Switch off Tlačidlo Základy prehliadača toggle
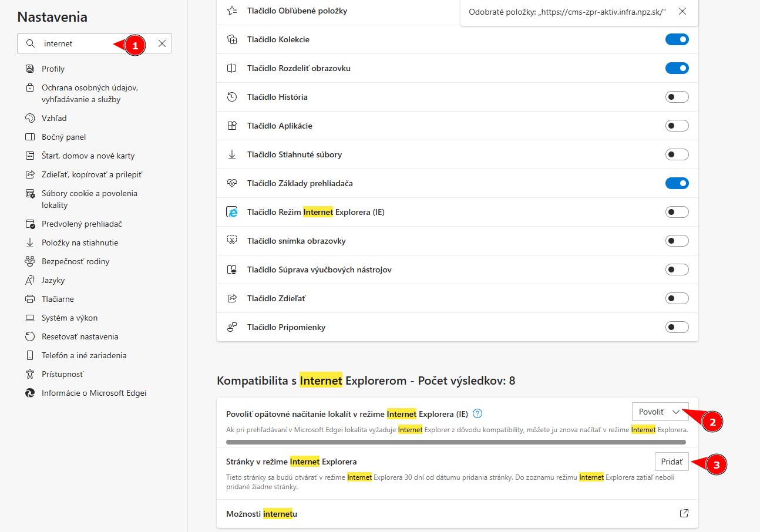 [x=677, y=183]
